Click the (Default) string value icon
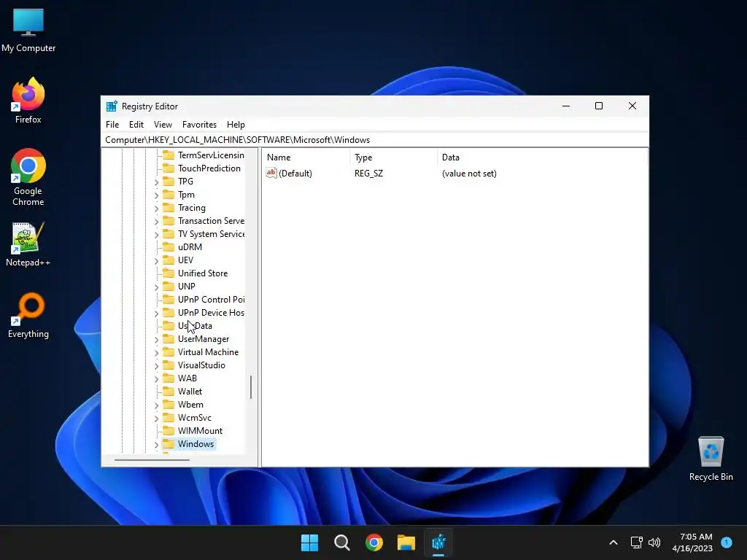This screenshot has height=560, width=747. [271, 174]
